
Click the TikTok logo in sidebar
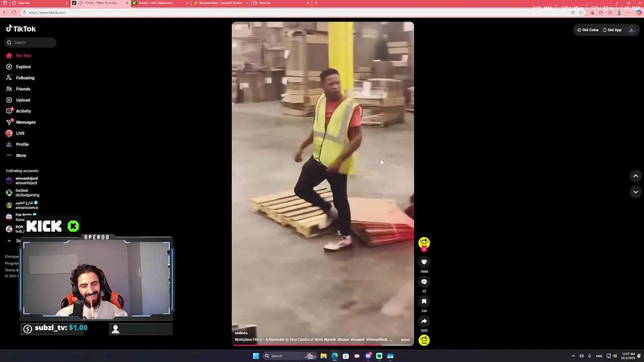point(21,29)
